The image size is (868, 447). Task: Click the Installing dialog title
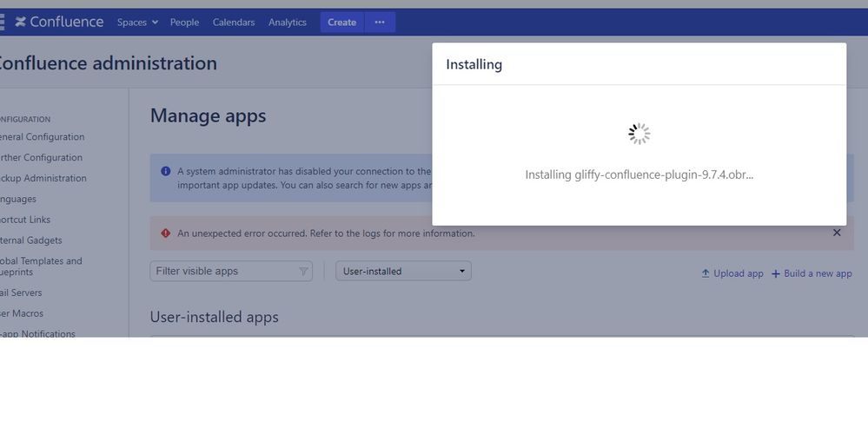(474, 64)
